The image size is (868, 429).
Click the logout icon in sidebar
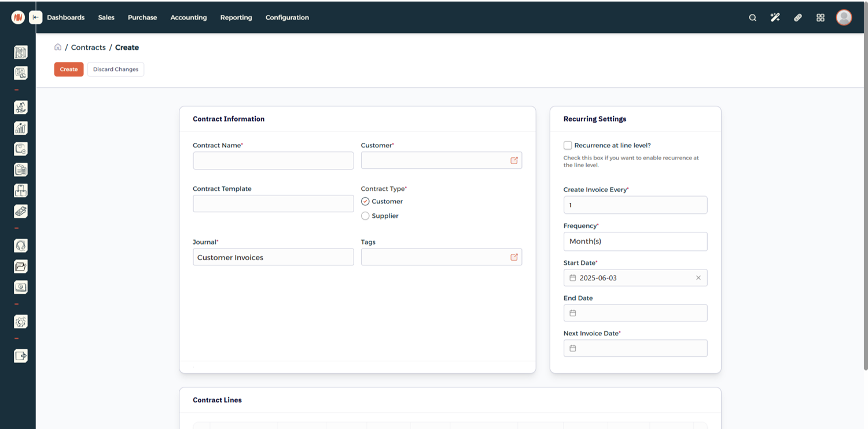click(x=21, y=356)
